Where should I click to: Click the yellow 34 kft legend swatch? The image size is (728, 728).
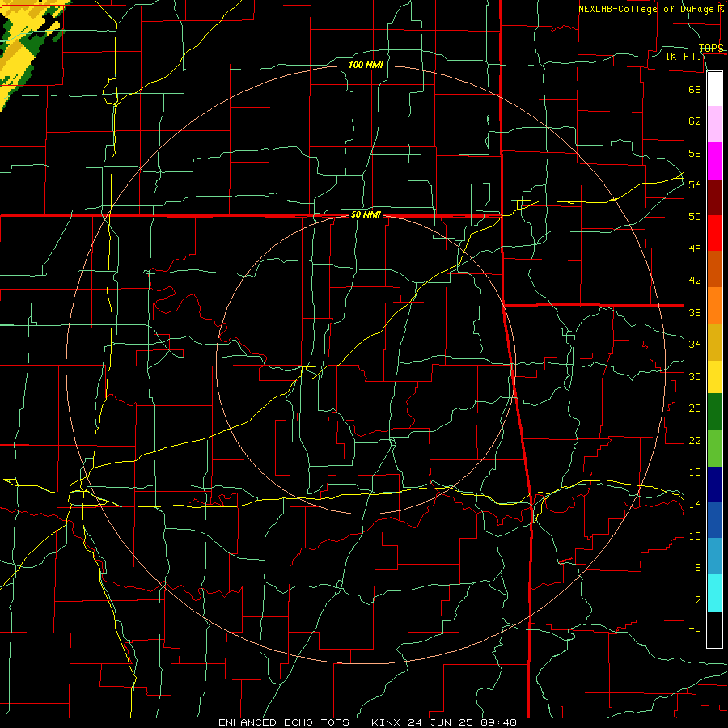tap(714, 376)
